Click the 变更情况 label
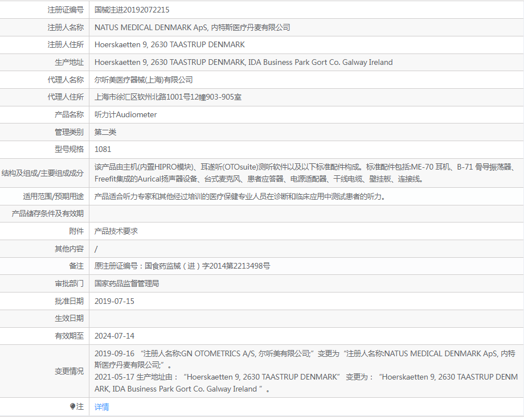The height and width of the screenshot is (420, 524). tap(69, 371)
